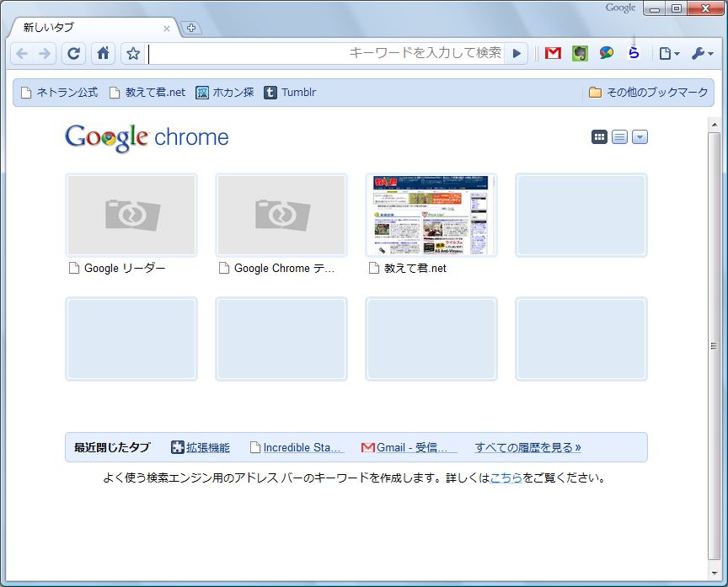Screen dimensions: 728x587
Task: Select the 新しいタブ tab
Action: 93,28
